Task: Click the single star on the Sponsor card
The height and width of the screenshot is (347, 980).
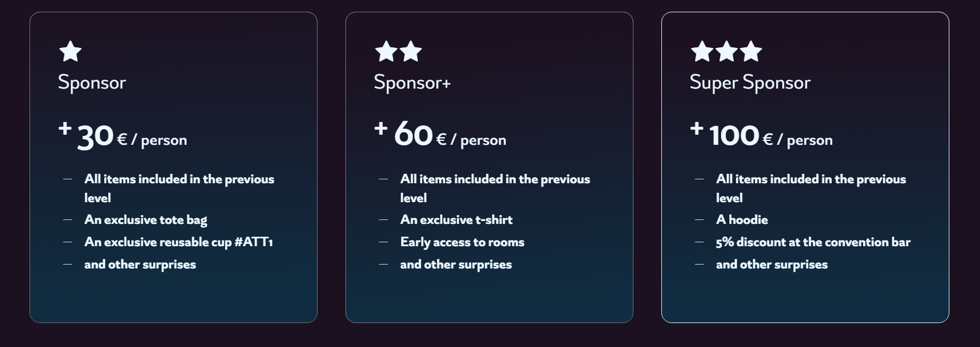Action: [70, 51]
